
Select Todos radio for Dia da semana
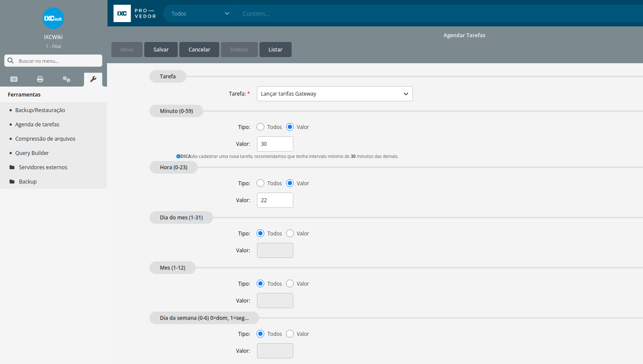[260, 334]
